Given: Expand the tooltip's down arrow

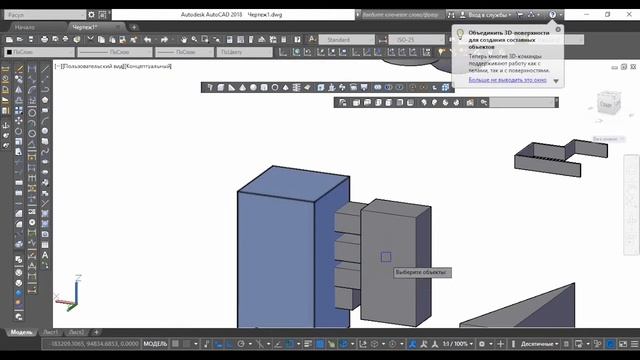Looking at the screenshot, I should click(556, 81).
